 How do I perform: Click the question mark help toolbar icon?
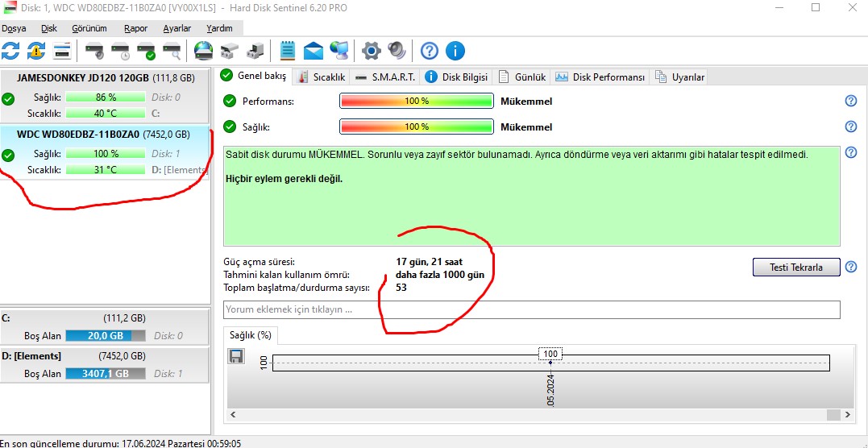point(429,51)
